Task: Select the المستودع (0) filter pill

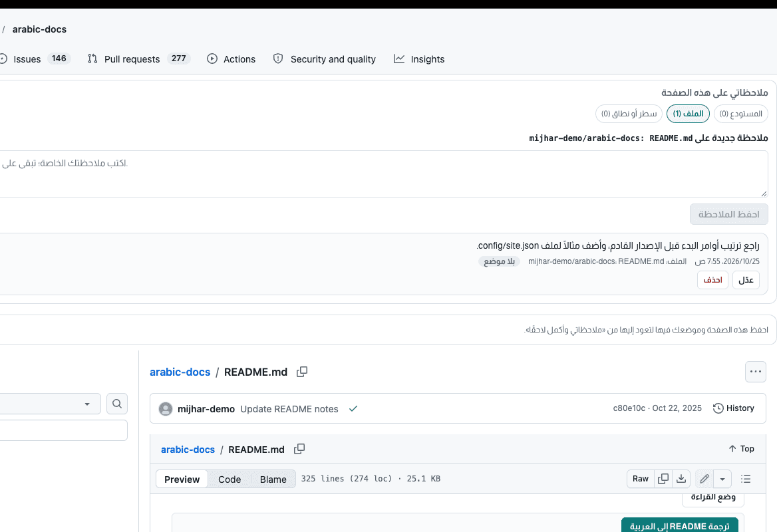Action: point(741,114)
